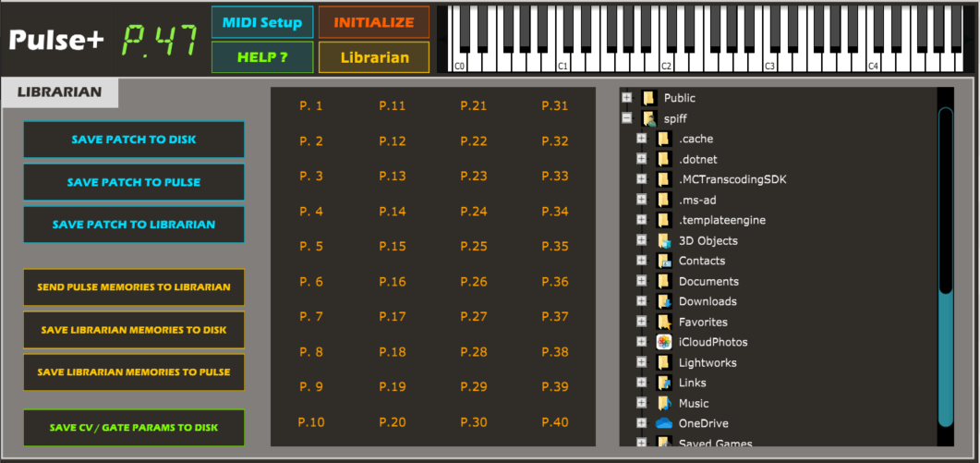Click the OneDrive cloud icon
The height and width of the screenshot is (463, 980).
click(663, 423)
